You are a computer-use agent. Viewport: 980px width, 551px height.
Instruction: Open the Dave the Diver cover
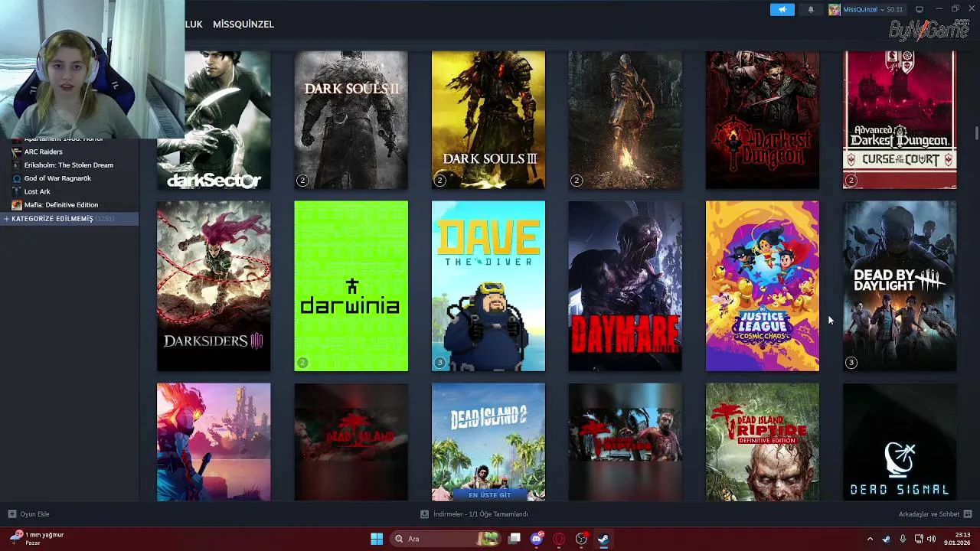click(x=488, y=286)
